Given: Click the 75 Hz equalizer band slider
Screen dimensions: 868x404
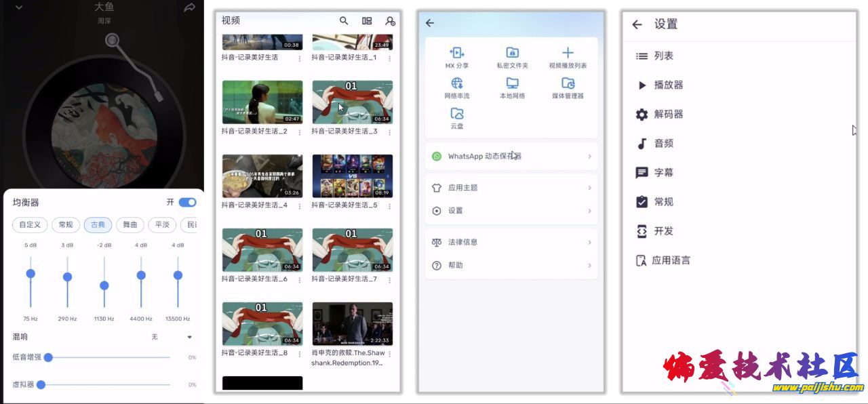Looking at the screenshot, I should click(x=31, y=274).
